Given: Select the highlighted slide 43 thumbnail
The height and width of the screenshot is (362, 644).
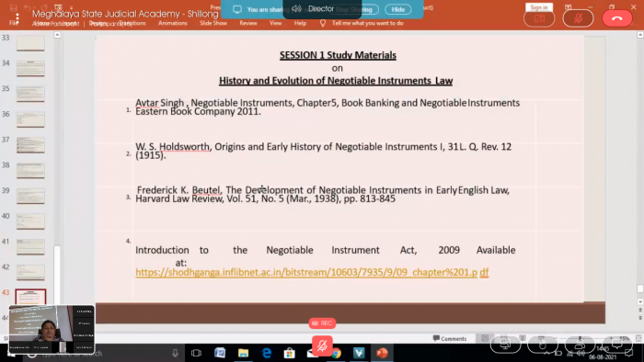Looking at the screenshot, I should 30,297.
